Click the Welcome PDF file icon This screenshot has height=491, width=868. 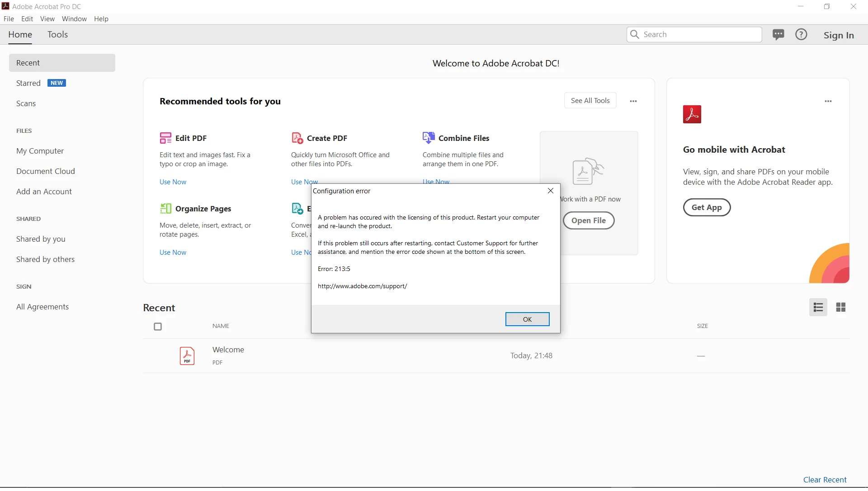coord(187,356)
